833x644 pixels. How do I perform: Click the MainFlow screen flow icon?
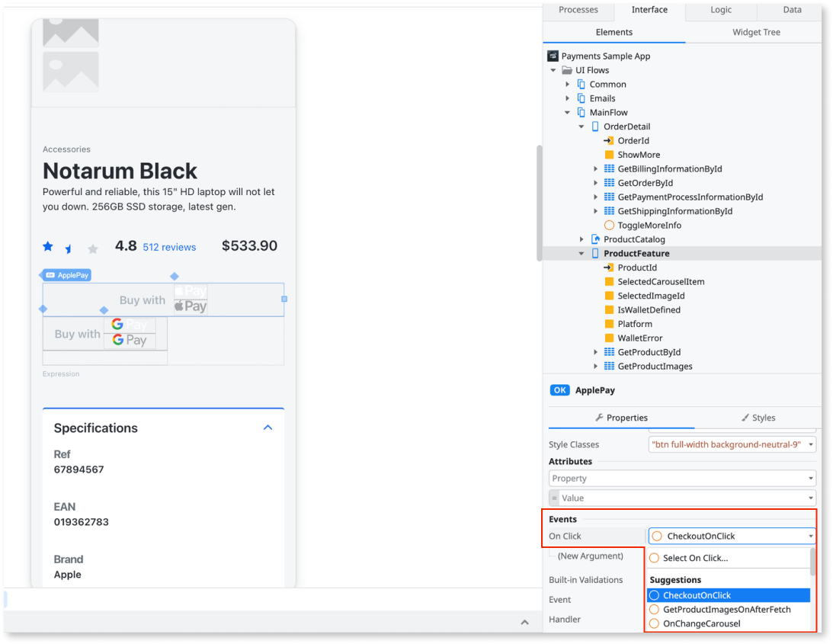click(x=579, y=112)
